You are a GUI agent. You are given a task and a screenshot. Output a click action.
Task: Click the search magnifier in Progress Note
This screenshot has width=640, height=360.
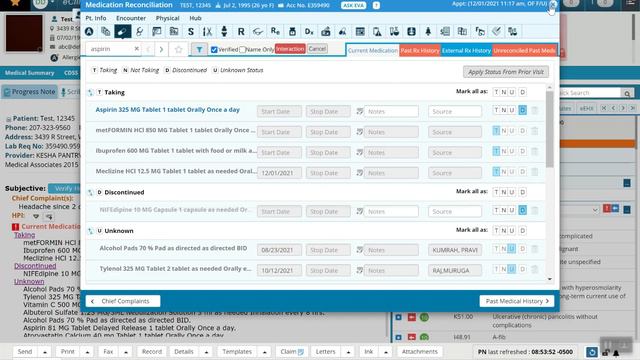(627, 93)
